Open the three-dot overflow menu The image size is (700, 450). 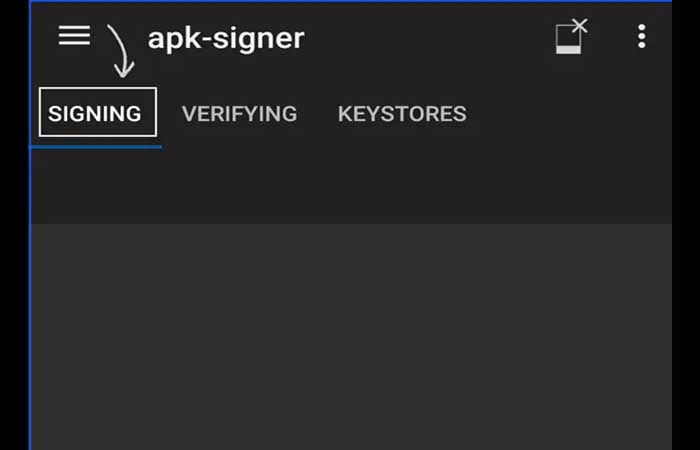click(641, 37)
